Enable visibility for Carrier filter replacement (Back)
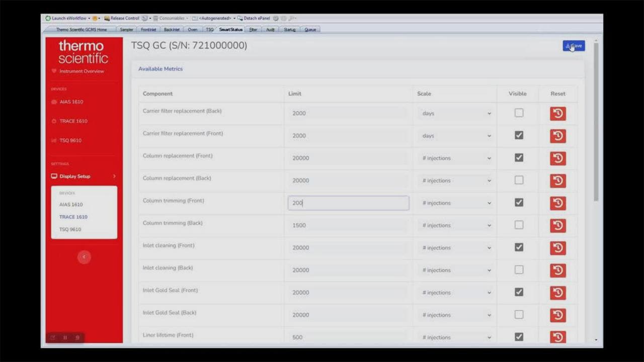This screenshot has width=644, height=362. (519, 113)
